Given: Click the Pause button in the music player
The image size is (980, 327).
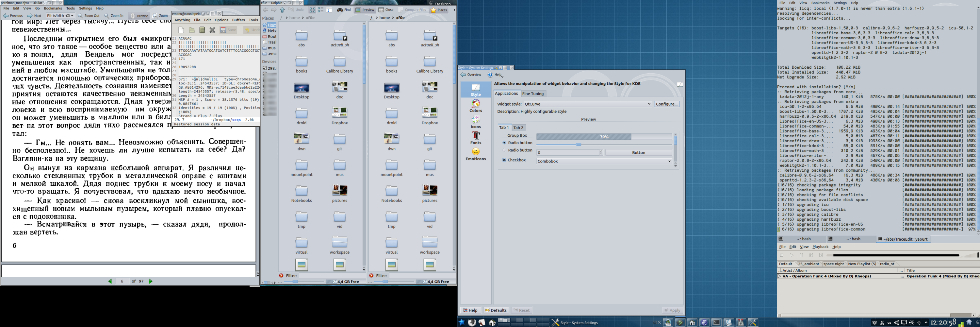Looking at the screenshot, I should point(801,255).
